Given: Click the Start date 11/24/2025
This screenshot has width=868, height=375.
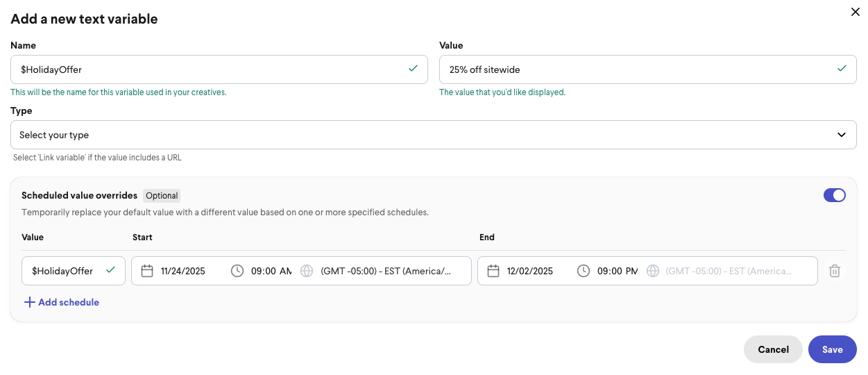Looking at the screenshot, I should [183, 271].
